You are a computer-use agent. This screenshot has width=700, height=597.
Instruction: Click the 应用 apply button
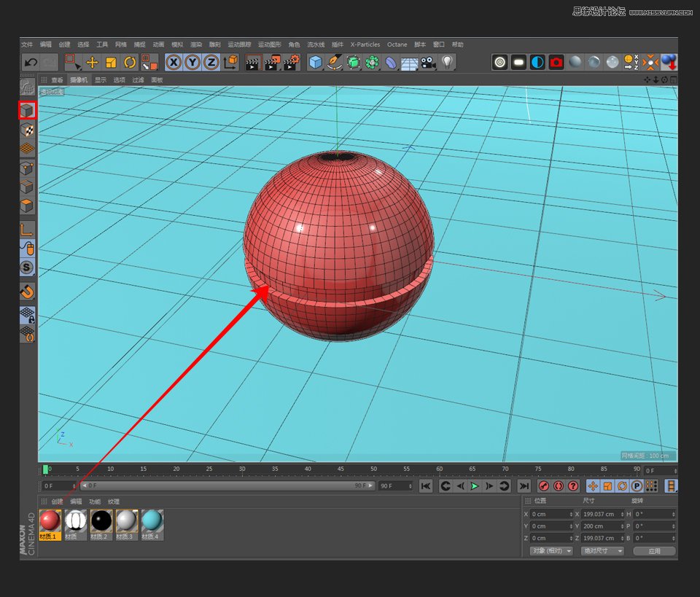pyautogui.click(x=654, y=551)
